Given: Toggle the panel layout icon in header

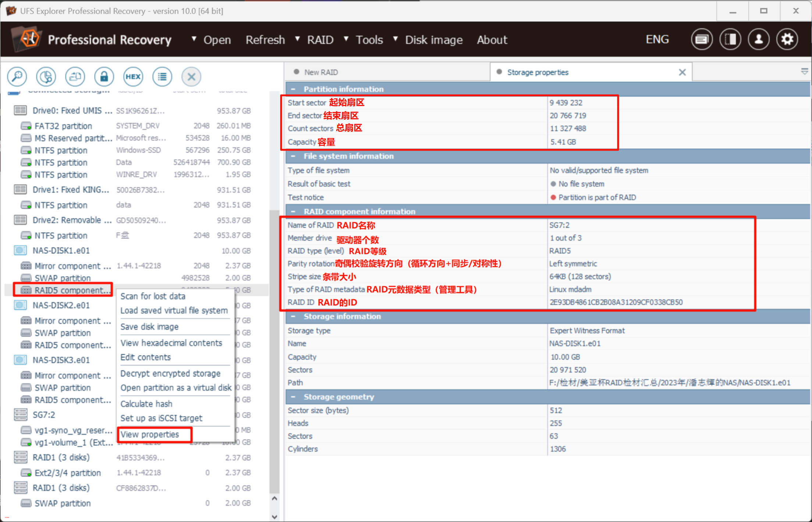Looking at the screenshot, I should [730, 39].
